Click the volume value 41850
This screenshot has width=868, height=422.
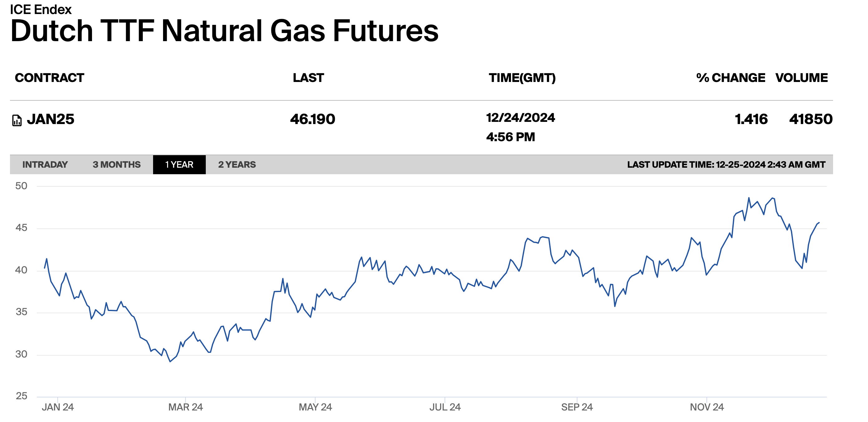[810, 119]
